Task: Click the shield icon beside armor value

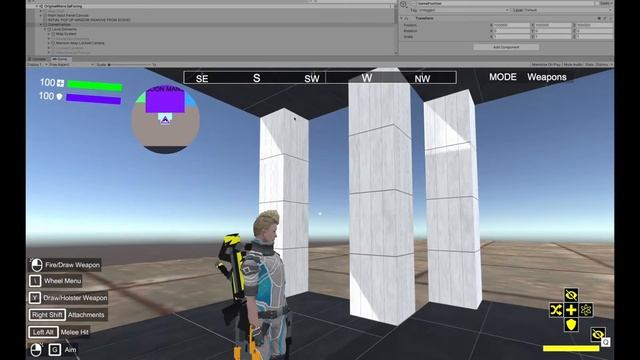Action: point(60,97)
